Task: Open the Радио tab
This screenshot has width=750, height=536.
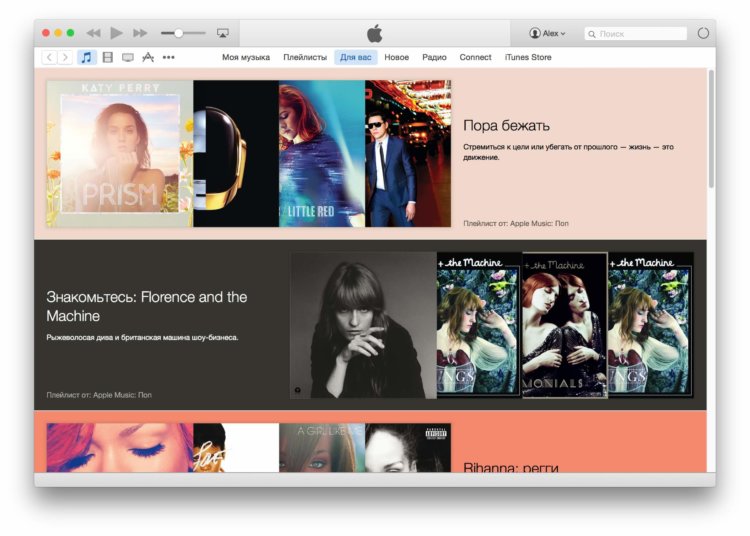Action: pos(434,57)
